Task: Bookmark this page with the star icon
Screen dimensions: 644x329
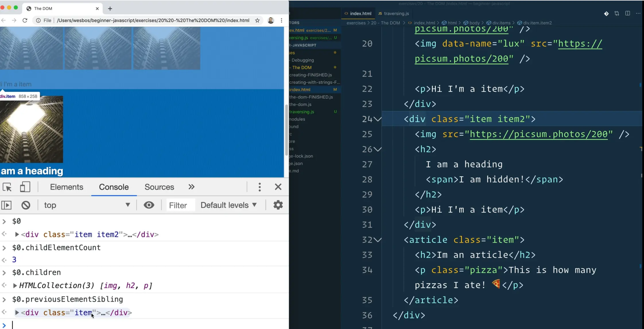Action: [x=257, y=20]
